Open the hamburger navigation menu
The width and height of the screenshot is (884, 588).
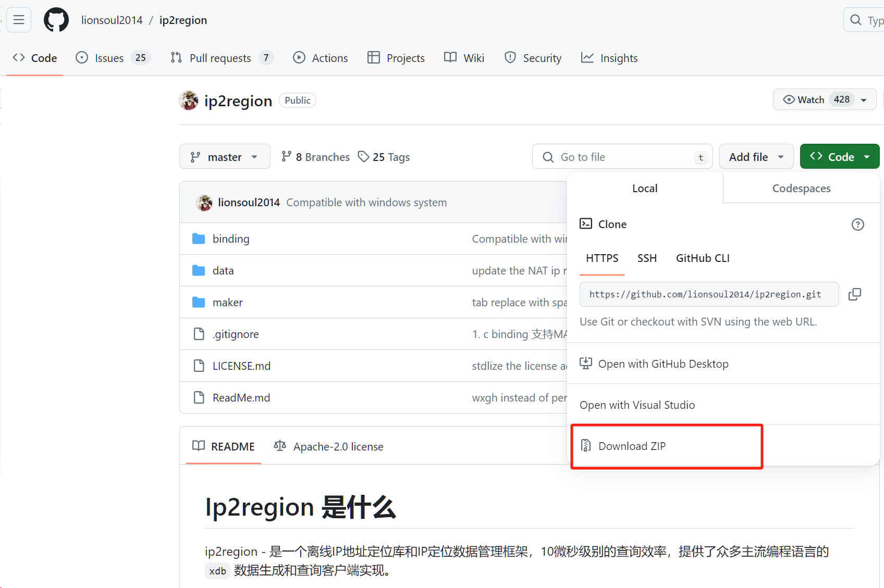click(19, 20)
